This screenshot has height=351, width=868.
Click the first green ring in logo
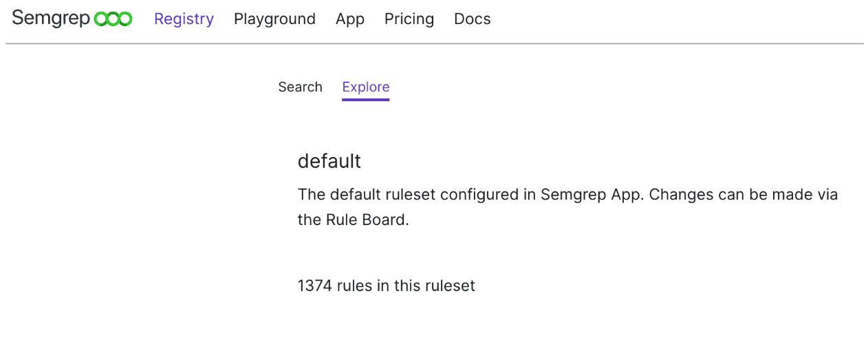(100, 19)
